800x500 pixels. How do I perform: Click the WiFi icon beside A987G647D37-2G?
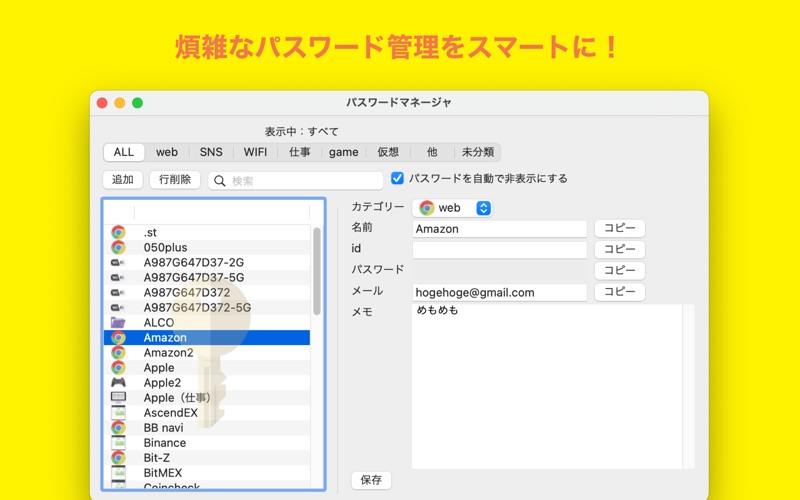(x=118, y=262)
